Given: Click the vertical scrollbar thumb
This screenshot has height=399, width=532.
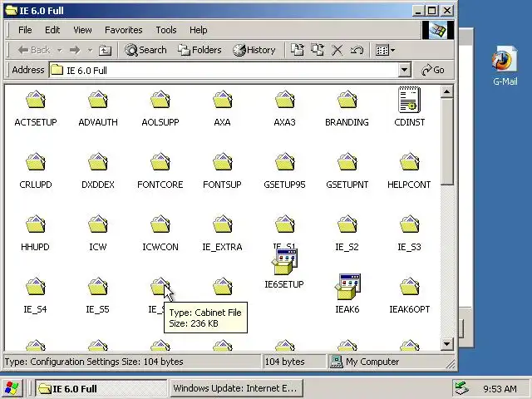Looking at the screenshot, I should pos(447,141).
